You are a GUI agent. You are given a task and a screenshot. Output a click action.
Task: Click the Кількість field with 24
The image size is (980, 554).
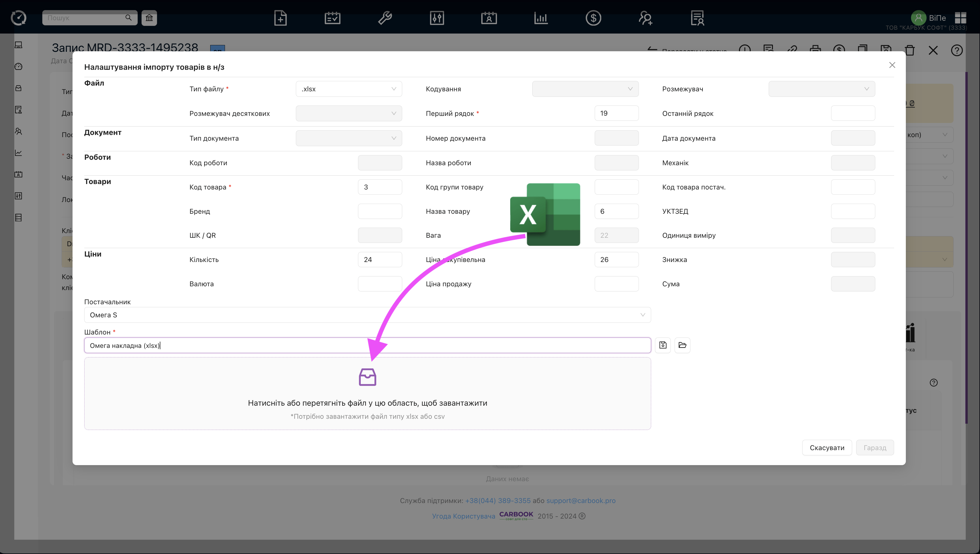pos(380,260)
